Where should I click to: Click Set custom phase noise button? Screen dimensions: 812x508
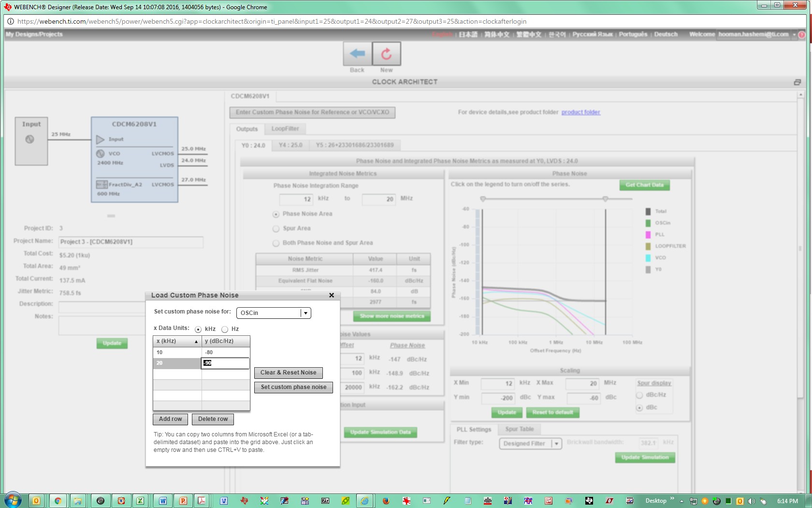(x=293, y=387)
